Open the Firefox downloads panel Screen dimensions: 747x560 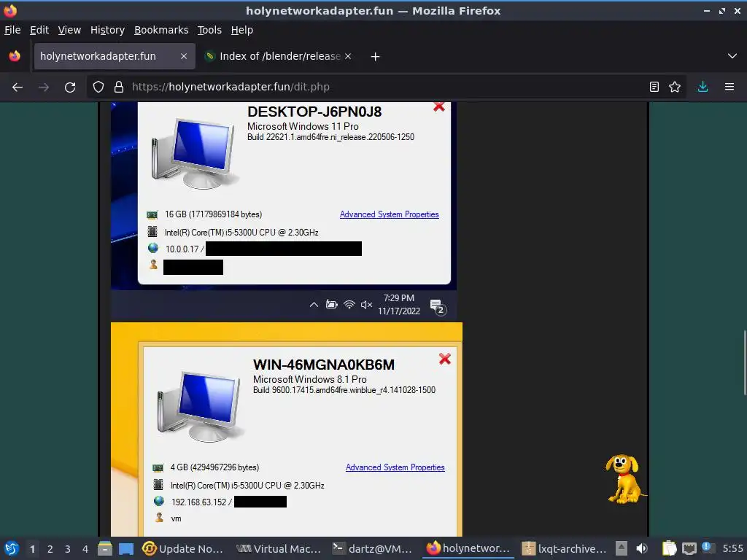[703, 87]
